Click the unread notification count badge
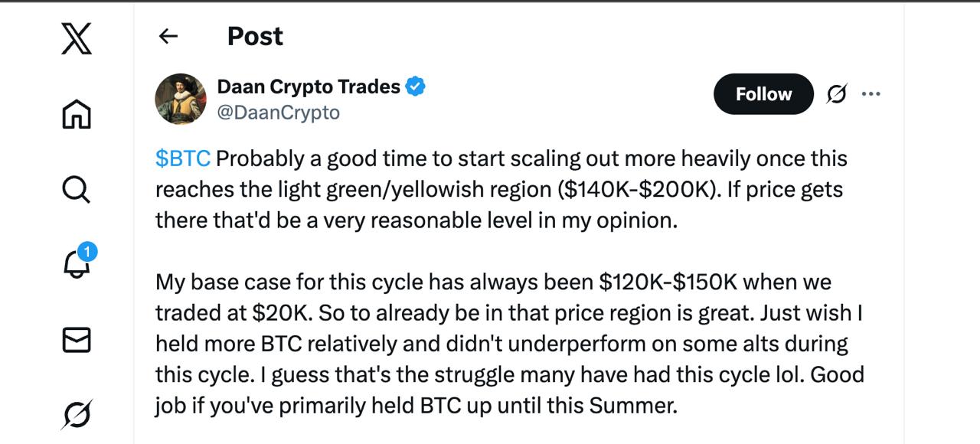 coord(87,251)
